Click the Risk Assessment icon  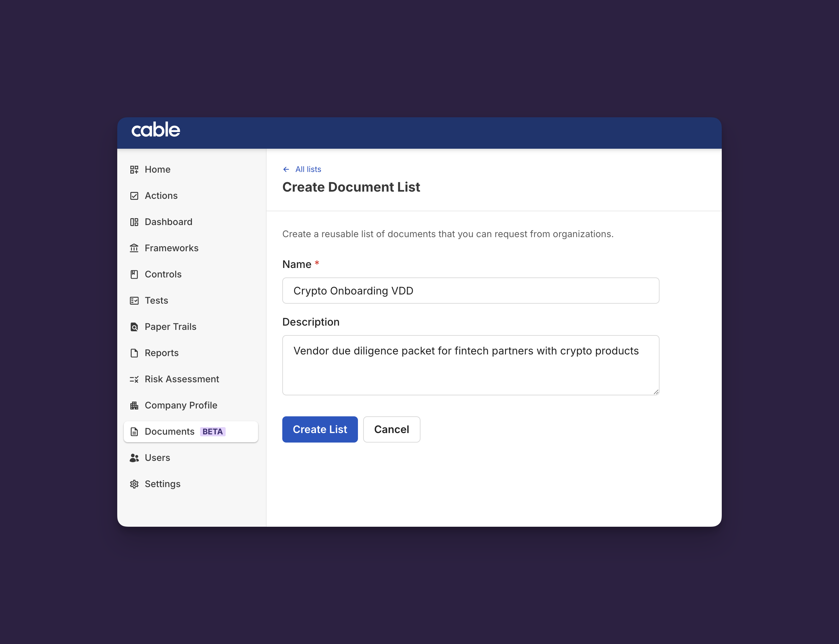click(x=134, y=379)
